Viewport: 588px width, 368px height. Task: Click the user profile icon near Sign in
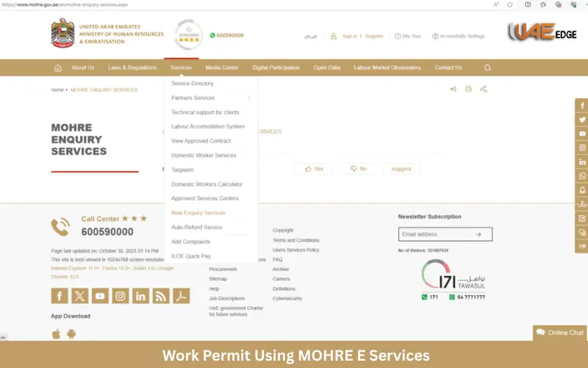point(334,36)
